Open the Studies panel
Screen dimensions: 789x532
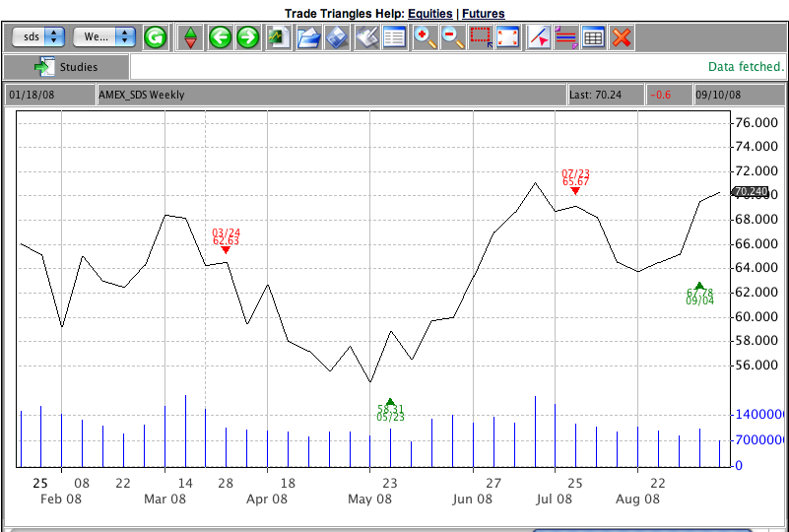pos(66,67)
